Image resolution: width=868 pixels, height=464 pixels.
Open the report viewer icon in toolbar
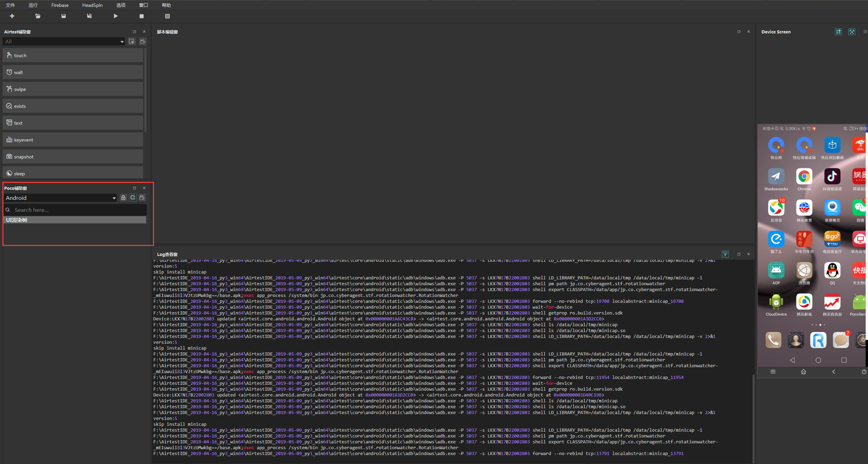(x=167, y=16)
